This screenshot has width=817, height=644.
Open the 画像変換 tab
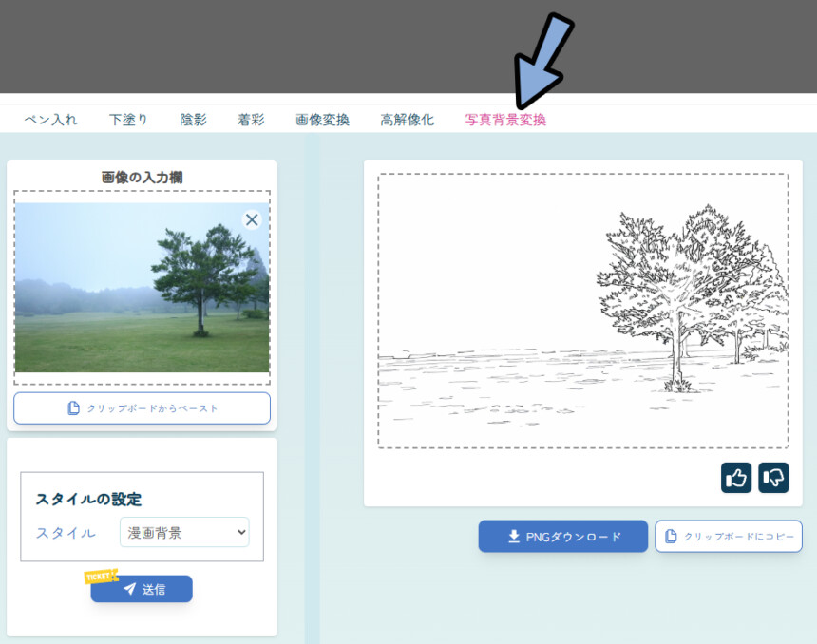click(323, 120)
